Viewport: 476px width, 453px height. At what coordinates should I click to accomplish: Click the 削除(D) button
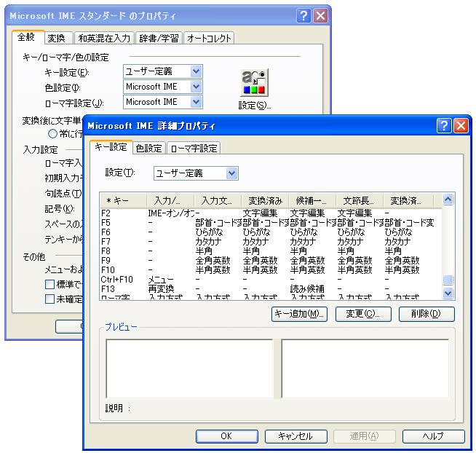[x=427, y=314]
